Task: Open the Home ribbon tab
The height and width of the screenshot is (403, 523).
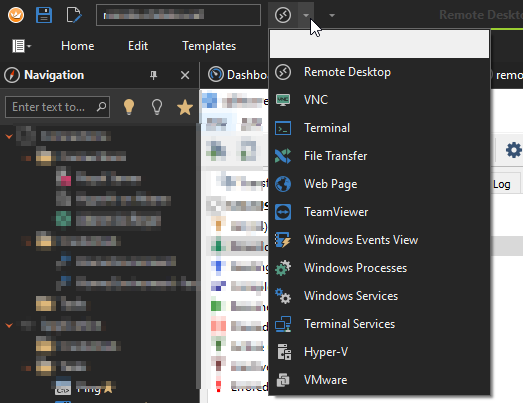Action: (77, 46)
